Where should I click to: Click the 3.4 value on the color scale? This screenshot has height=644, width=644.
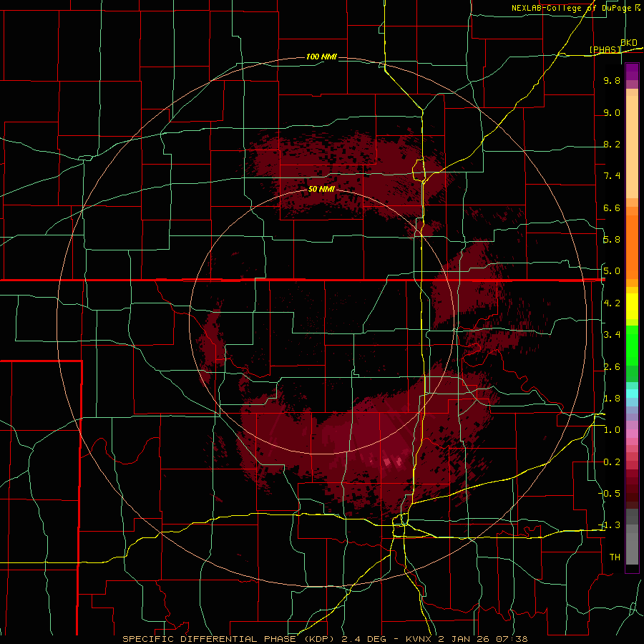point(612,335)
